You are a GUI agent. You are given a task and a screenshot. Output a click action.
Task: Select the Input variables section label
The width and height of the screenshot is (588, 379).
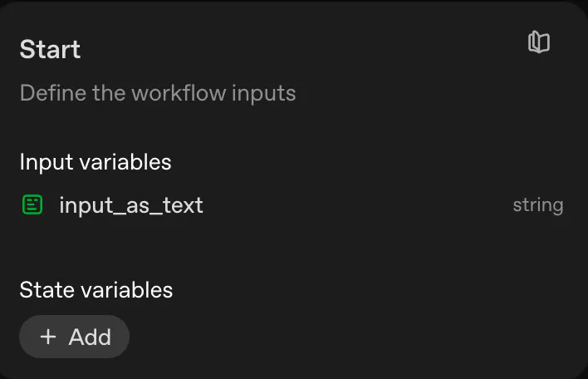(96, 161)
